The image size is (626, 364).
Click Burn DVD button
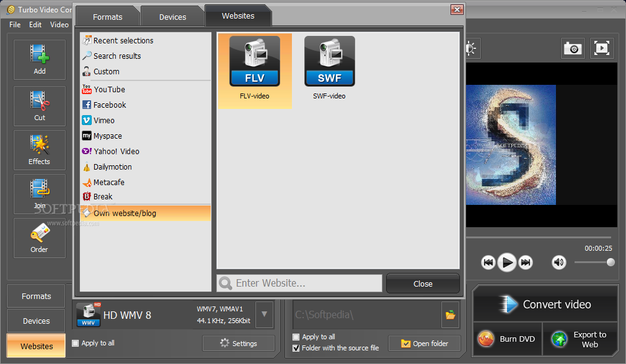[507, 339]
